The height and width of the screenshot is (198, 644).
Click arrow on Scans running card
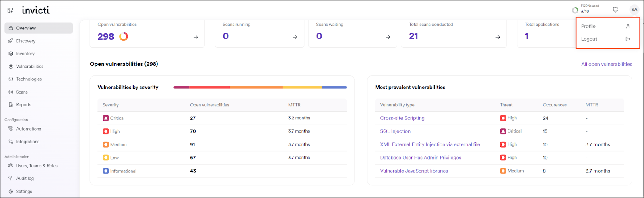coord(295,37)
